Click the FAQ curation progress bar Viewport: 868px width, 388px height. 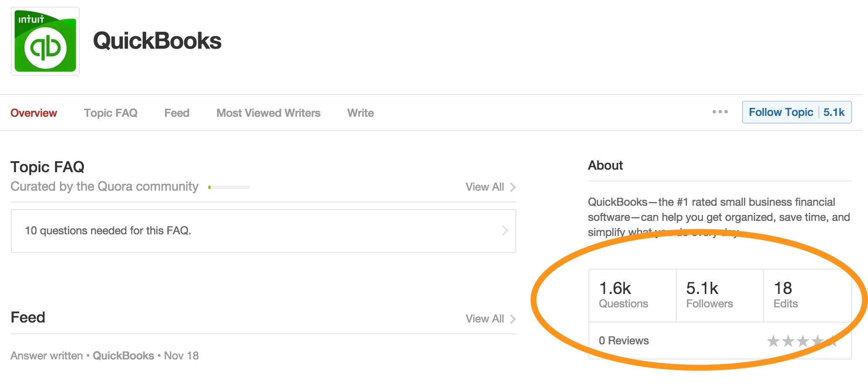(x=229, y=187)
